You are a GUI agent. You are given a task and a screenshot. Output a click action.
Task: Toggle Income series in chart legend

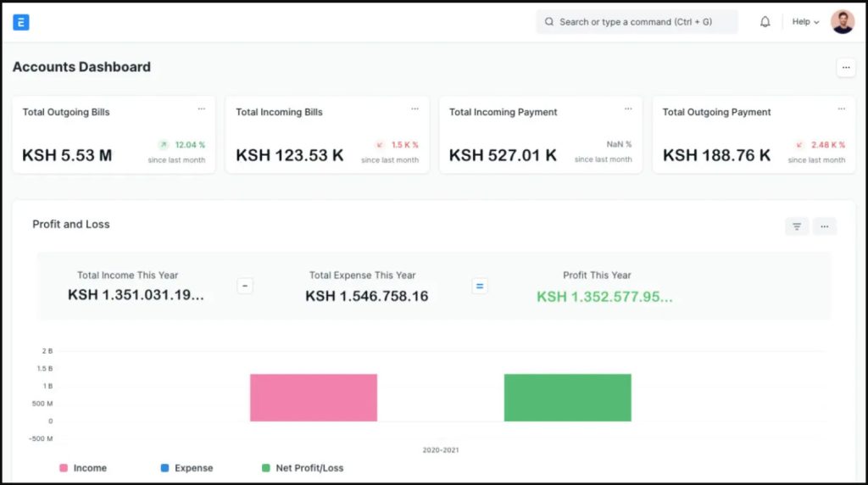point(83,468)
